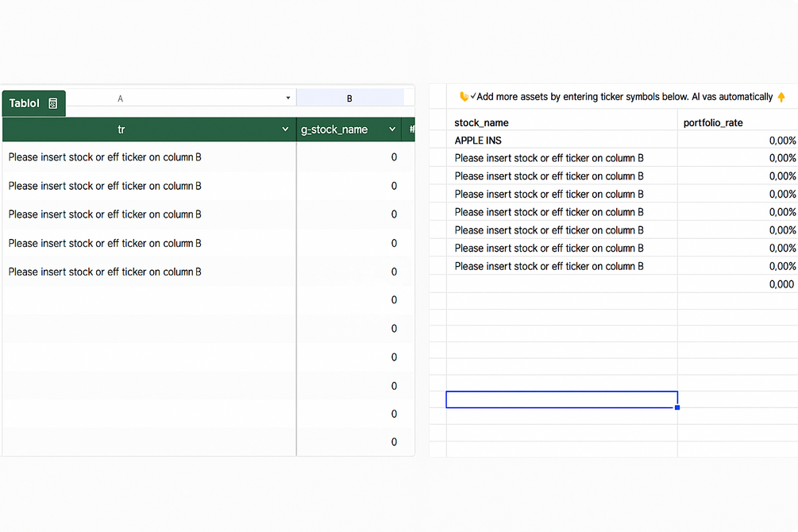798x532 pixels.
Task: Click the tr table header cell
Action: click(x=121, y=129)
